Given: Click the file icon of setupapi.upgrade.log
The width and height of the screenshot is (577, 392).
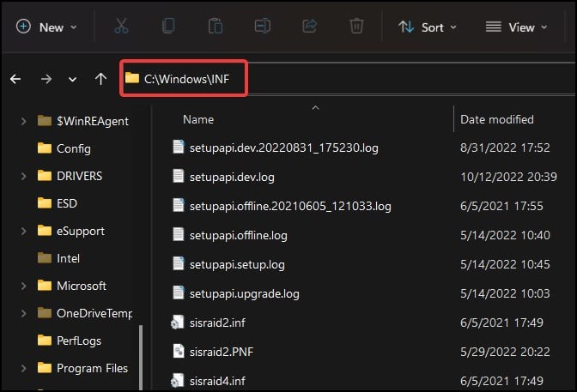Looking at the screenshot, I should 179,292.
